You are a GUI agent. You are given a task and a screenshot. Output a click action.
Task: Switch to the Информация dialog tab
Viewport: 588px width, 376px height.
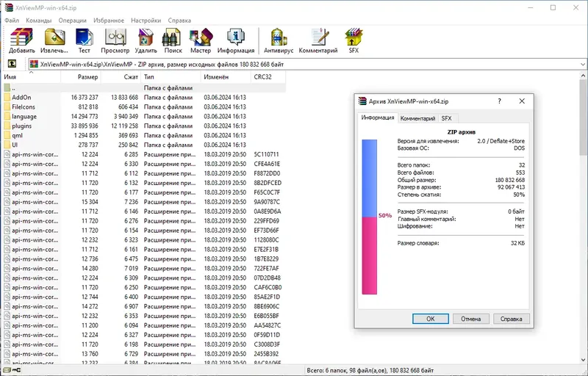point(377,117)
